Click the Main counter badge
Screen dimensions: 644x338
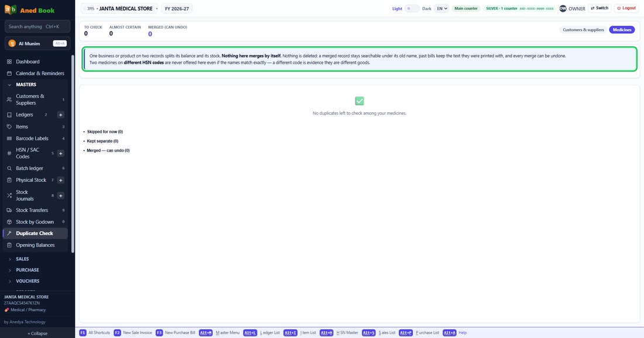pos(466,8)
